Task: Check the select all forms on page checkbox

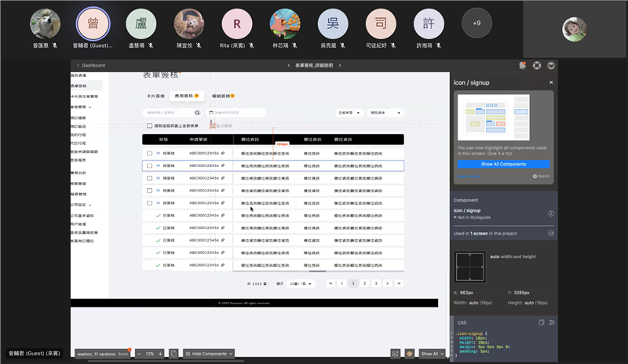Action: pyautogui.click(x=149, y=126)
